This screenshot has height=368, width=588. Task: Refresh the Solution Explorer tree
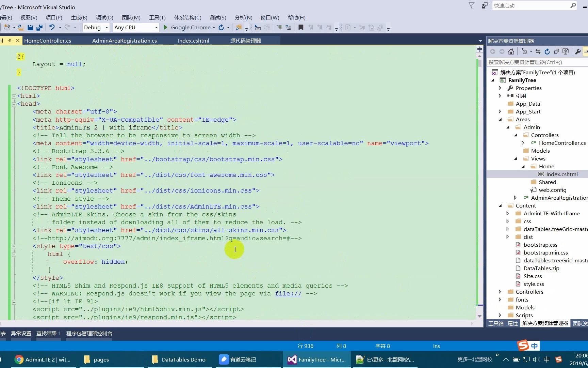(x=547, y=51)
